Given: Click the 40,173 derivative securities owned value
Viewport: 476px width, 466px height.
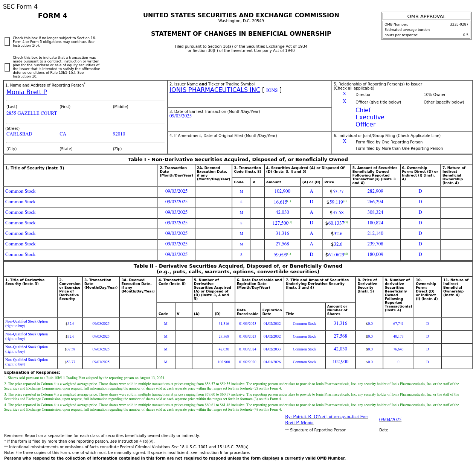Looking at the screenshot, I should click(x=398, y=337).
